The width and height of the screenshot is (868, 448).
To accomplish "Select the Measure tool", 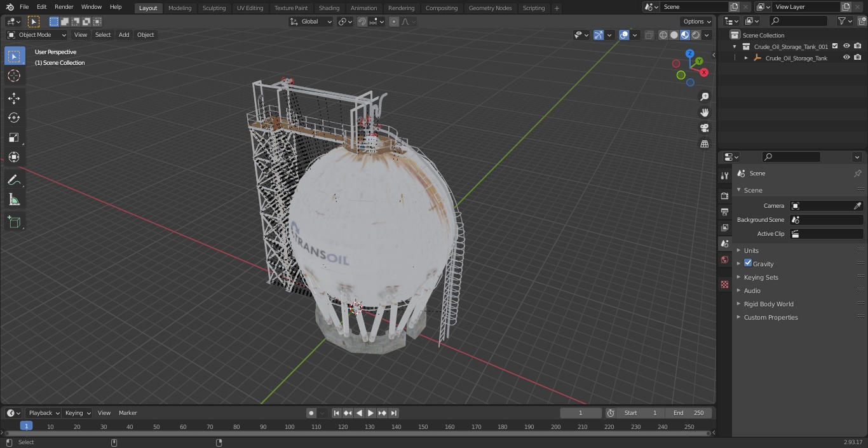I will (x=14, y=200).
